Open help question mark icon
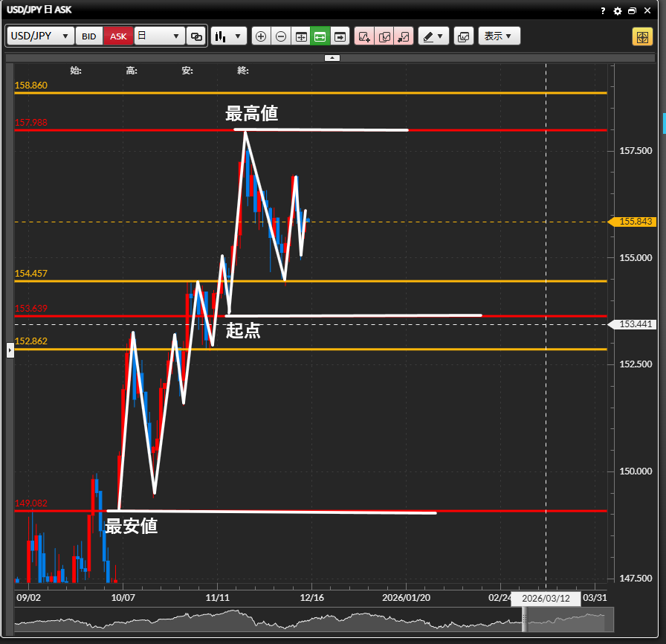The width and height of the screenshot is (666, 644). tap(603, 11)
